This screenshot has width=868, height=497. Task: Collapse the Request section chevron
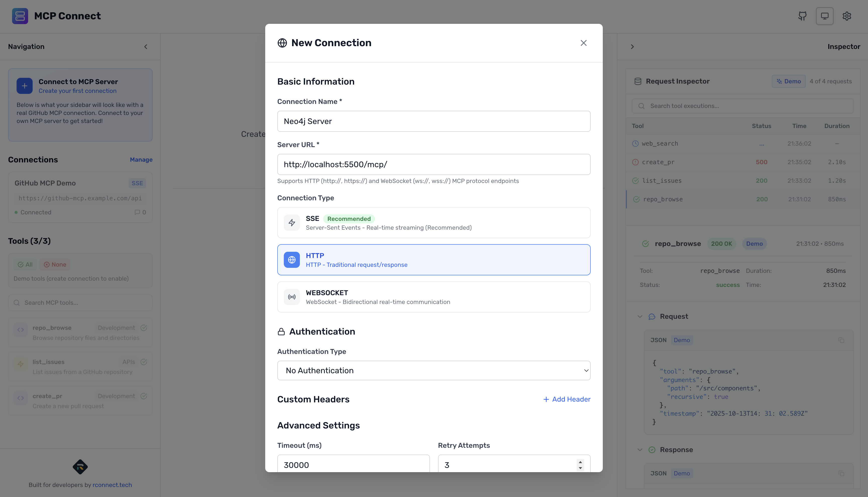point(640,317)
